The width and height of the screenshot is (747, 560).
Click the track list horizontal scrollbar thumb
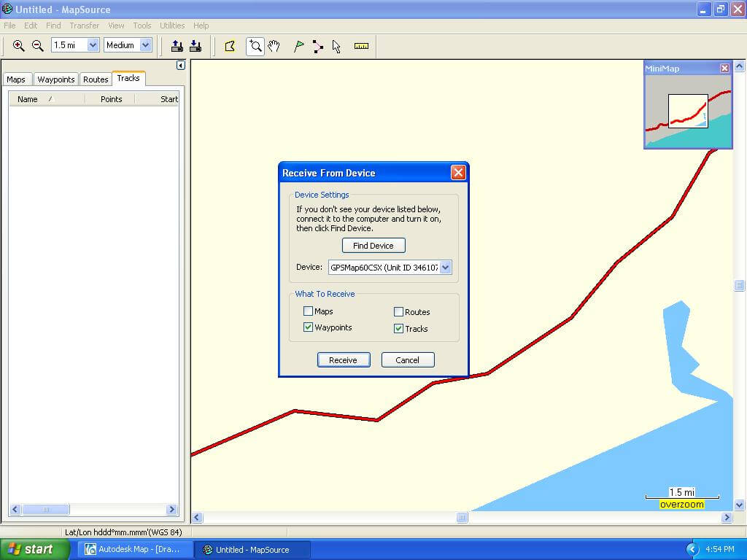pos(46,510)
